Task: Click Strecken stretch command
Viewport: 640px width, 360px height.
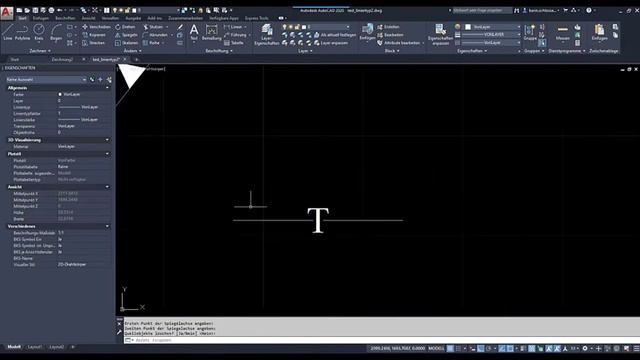Action: 94,43
